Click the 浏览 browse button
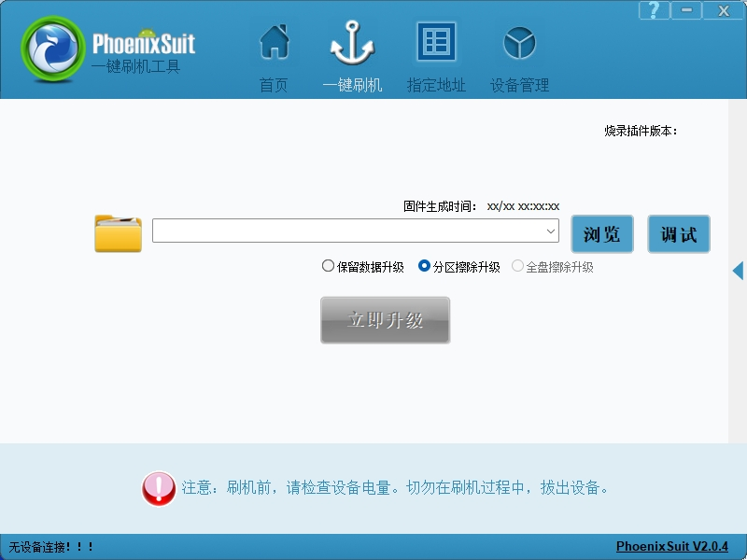Viewport: 747px width, 560px height. (x=602, y=234)
